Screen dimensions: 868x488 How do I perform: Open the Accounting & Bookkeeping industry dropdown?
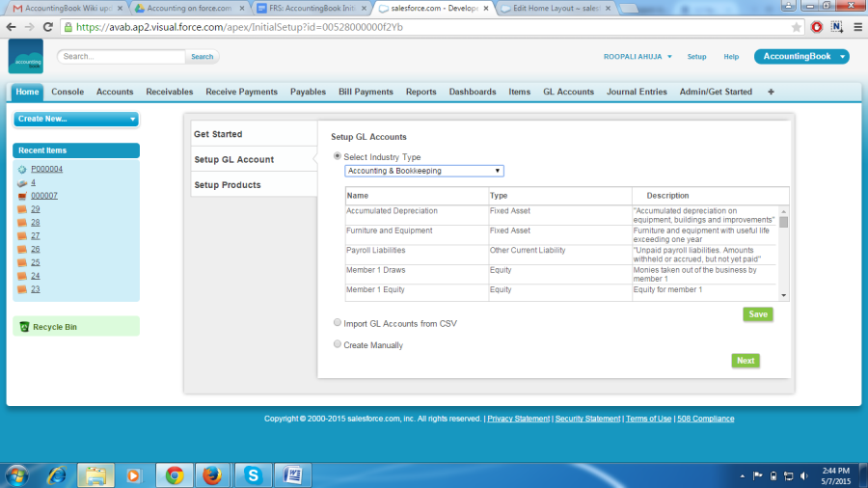[423, 171]
